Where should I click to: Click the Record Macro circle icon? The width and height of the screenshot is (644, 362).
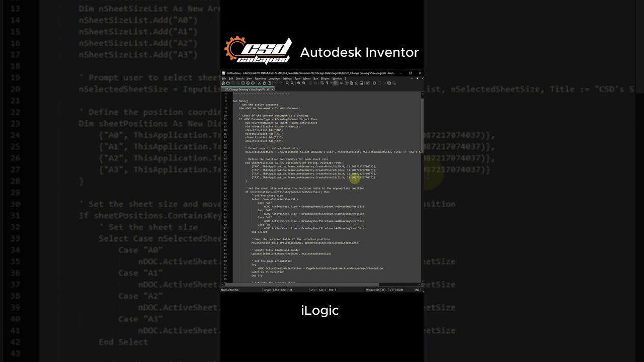tap(374, 83)
